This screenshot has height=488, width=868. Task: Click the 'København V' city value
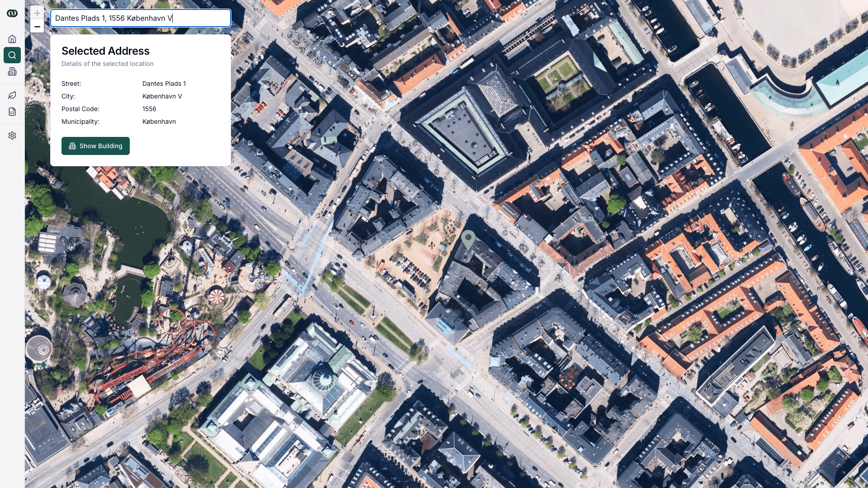(x=162, y=96)
